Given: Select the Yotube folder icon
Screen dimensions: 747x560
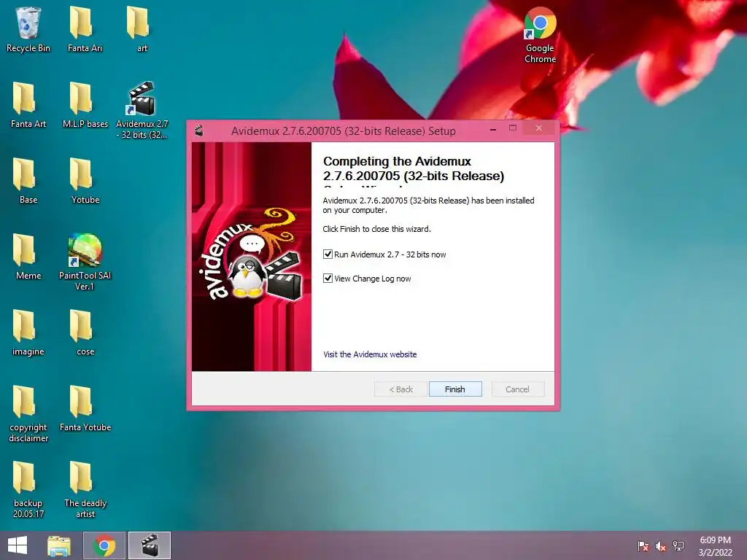Looking at the screenshot, I should (x=85, y=181).
